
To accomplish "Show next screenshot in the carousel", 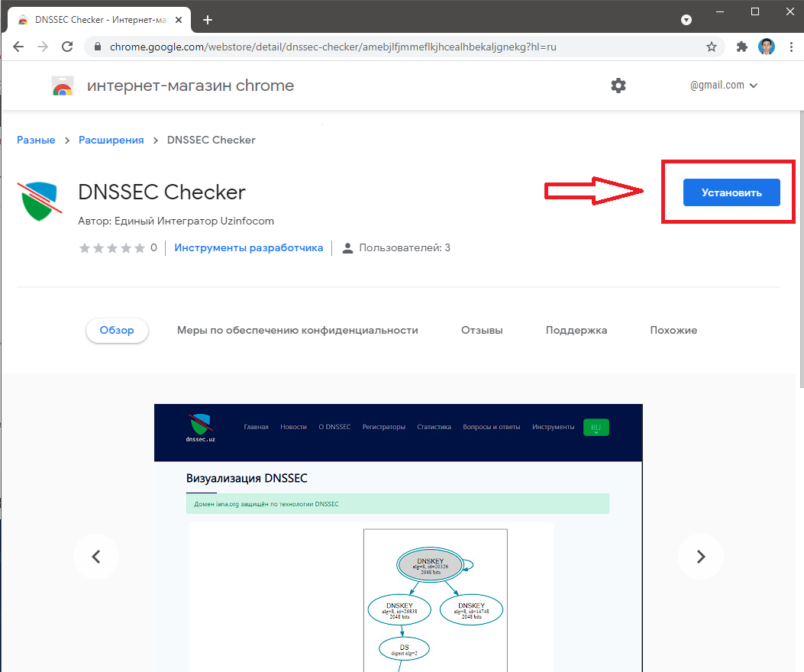I will tap(701, 557).
